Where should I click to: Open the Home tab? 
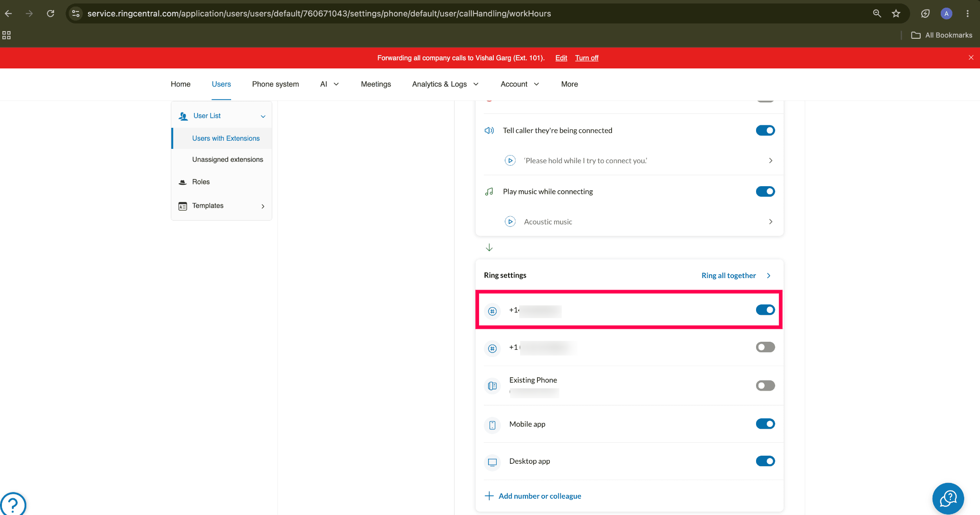[180, 84]
